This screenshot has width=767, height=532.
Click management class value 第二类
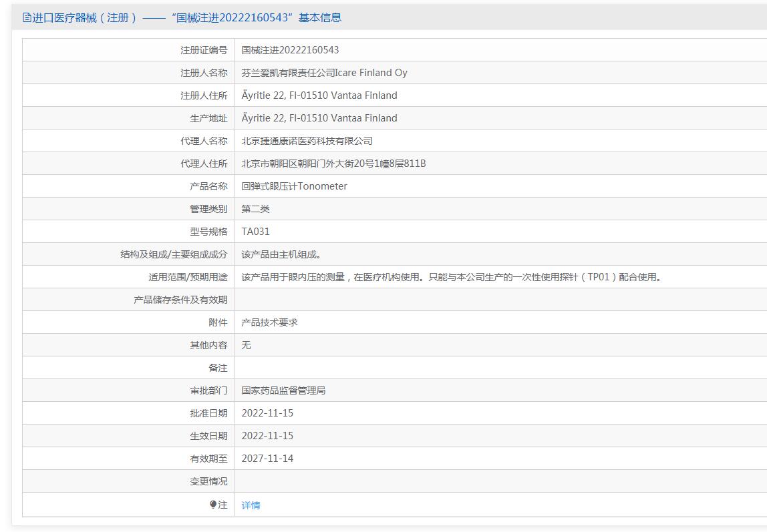[x=256, y=209]
